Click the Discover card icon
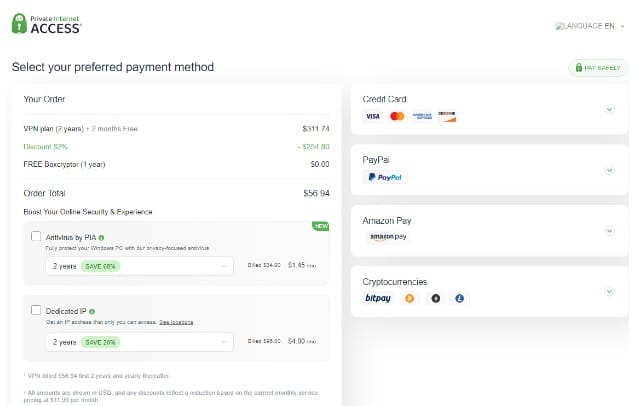This screenshot has height=406, width=633. [446, 117]
